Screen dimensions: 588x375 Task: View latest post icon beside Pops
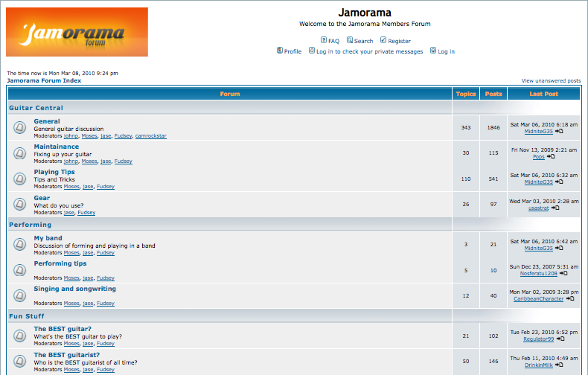coord(551,156)
